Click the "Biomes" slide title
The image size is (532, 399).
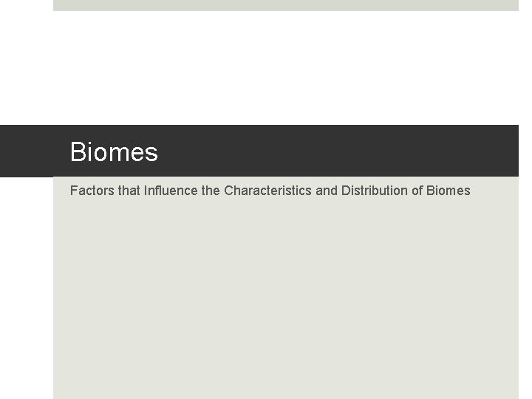point(114,152)
